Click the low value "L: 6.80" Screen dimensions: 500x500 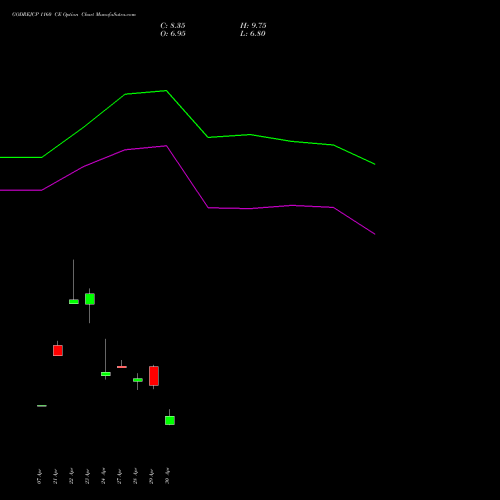pyautogui.click(x=253, y=34)
